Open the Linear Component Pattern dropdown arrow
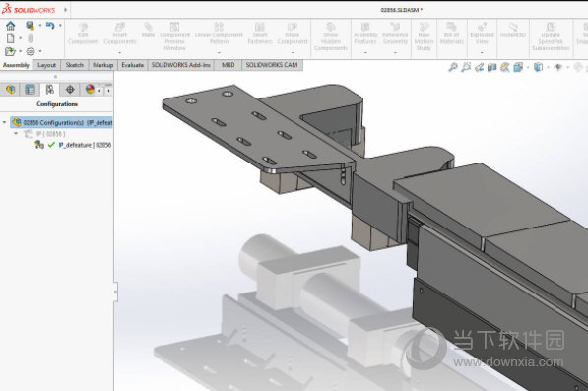This screenshot has width=588, height=391. pos(219,52)
